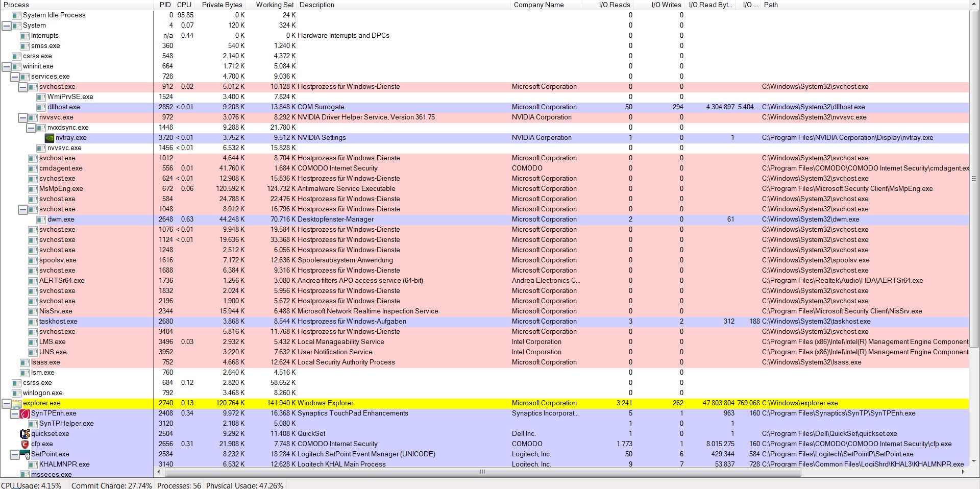Collapse the SetPoint.exe tree node

click(x=14, y=454)
